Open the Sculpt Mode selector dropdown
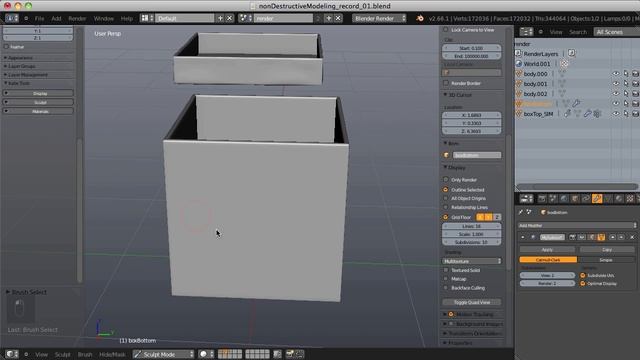Screen dimensions: 640x360 (163, 354)
